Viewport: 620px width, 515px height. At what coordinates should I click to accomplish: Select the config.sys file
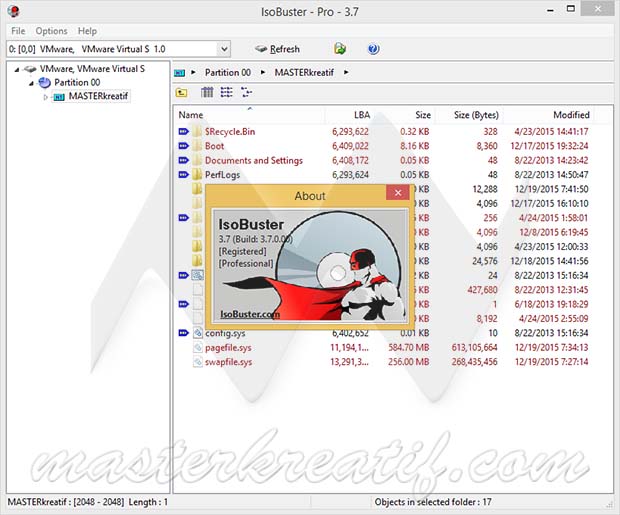pos(225,333)
